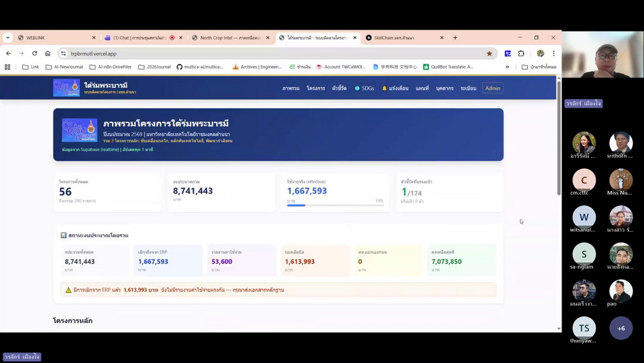Go to browser home page icon
The image size is (644, 363).
pos(48,54)
